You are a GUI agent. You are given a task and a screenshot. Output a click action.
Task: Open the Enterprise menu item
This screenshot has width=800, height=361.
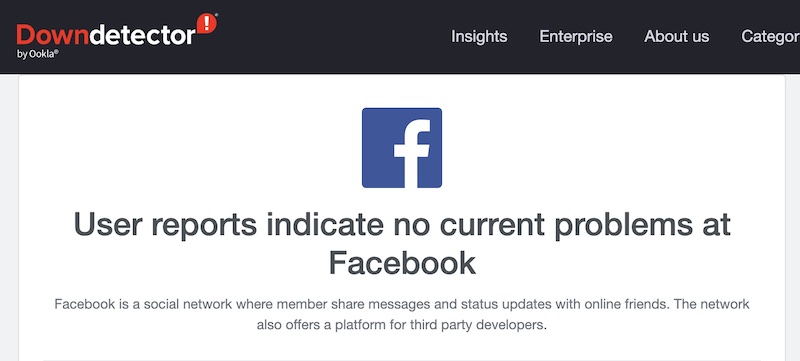tap(576, 36)
